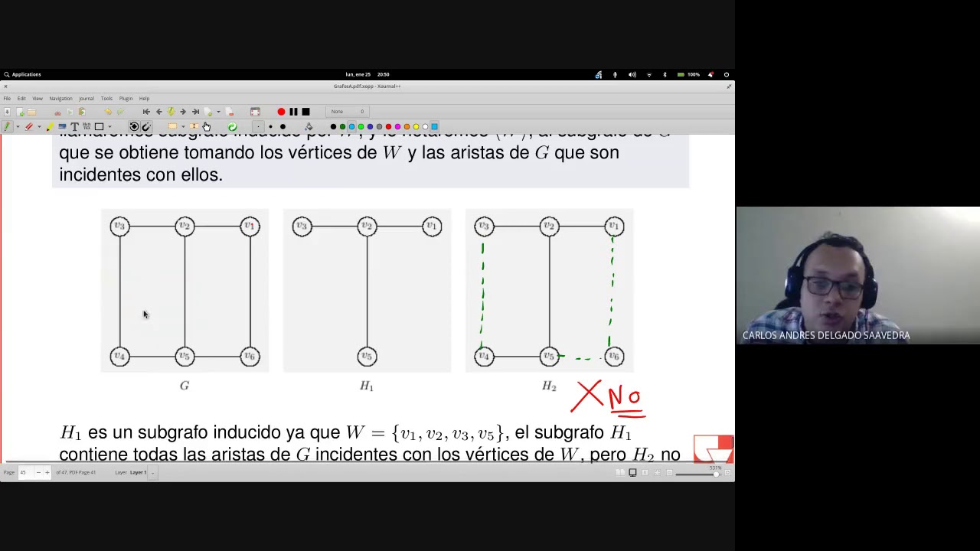Click the Cut scissors icon
Viewport: 980px width, 551px height.
pos(57,112)
